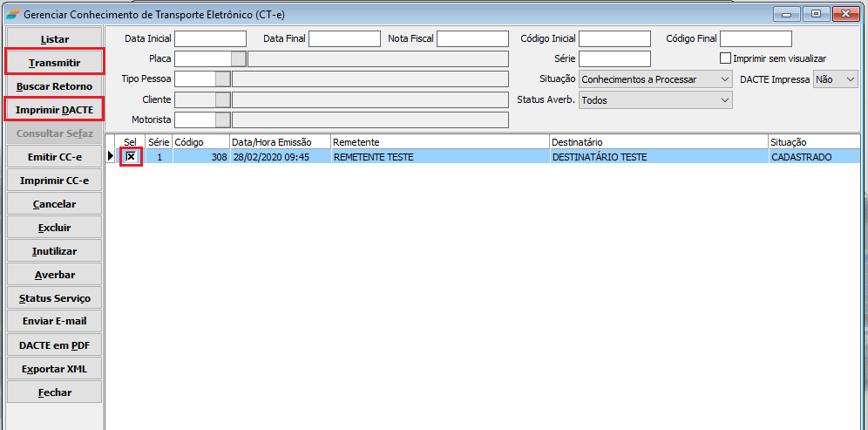Click the Averbar button

click(x=54, y=275)
